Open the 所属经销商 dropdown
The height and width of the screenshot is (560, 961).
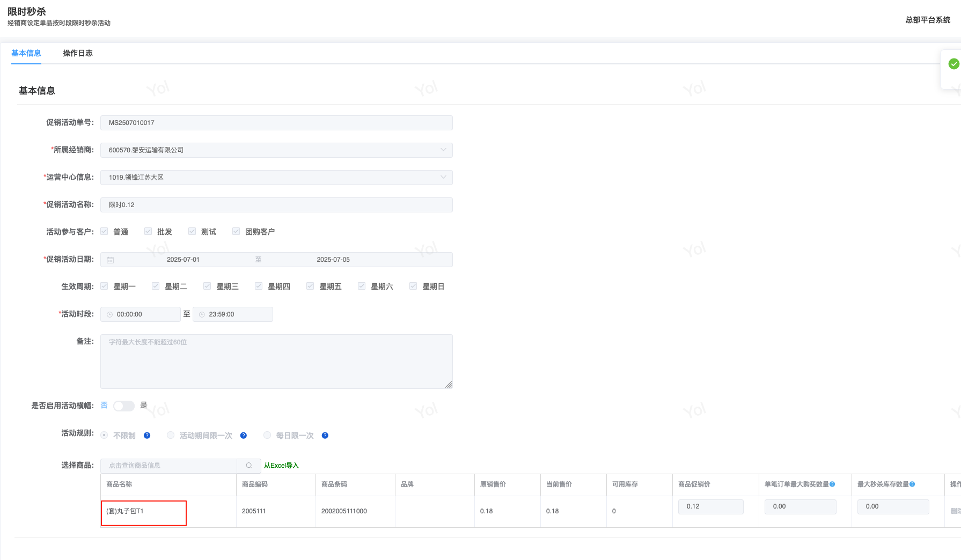point(276,150)
